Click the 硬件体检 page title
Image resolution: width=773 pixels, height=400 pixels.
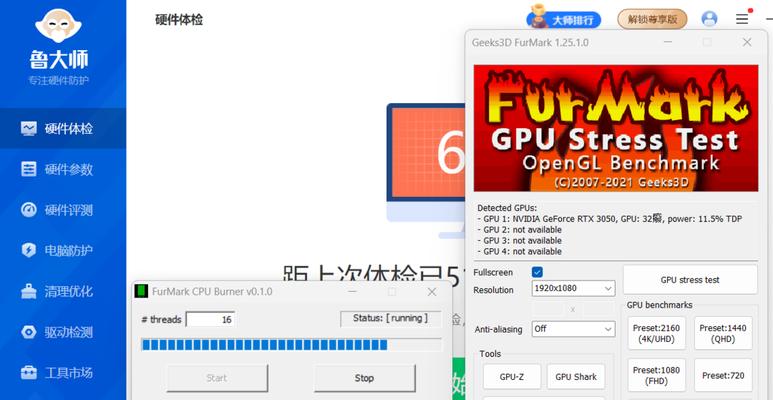(x=179, y=20)
